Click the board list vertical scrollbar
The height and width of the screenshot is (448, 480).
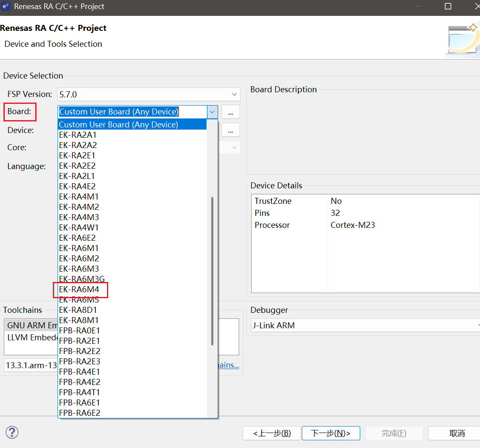pyautogui.click(x=212, y=271)
